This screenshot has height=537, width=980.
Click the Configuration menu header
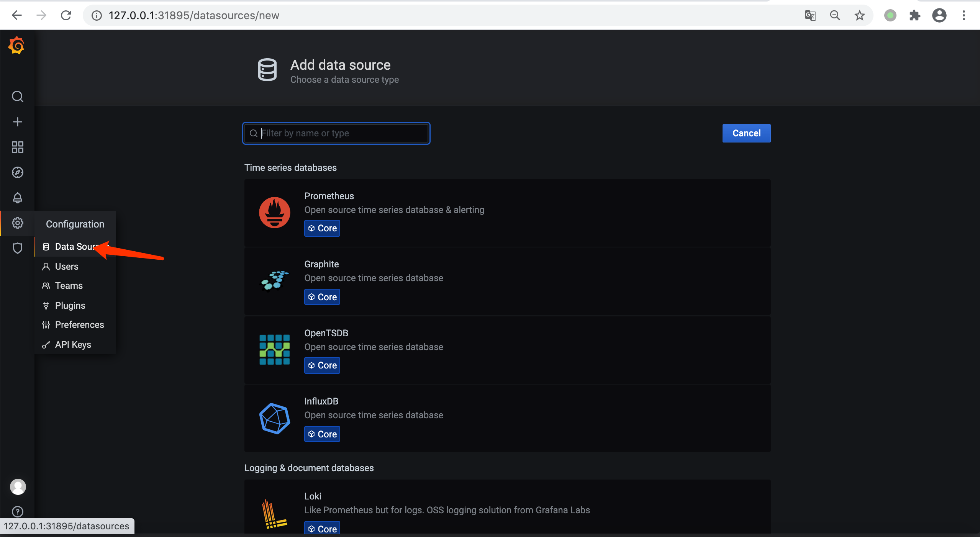(75, 224)
